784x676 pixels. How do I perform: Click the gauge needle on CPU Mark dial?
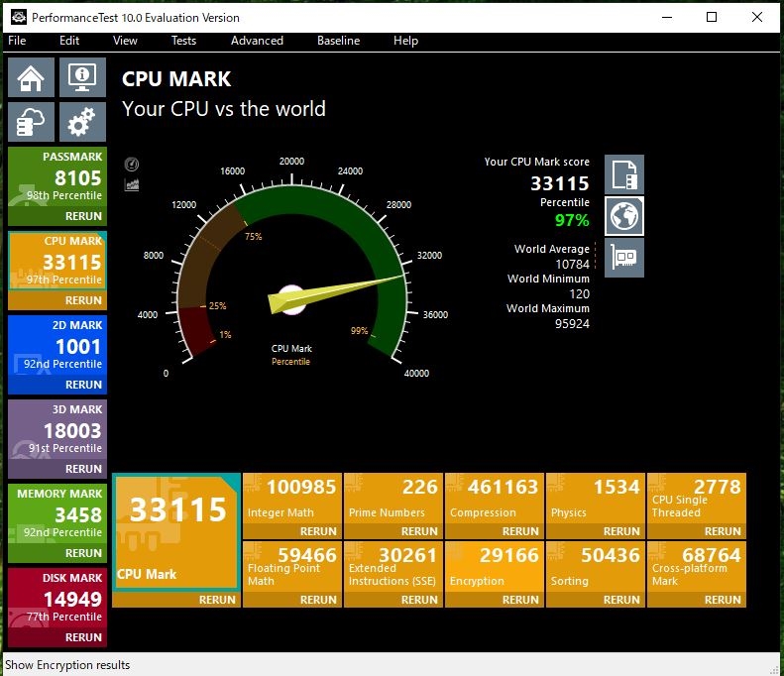coord(336,294)
